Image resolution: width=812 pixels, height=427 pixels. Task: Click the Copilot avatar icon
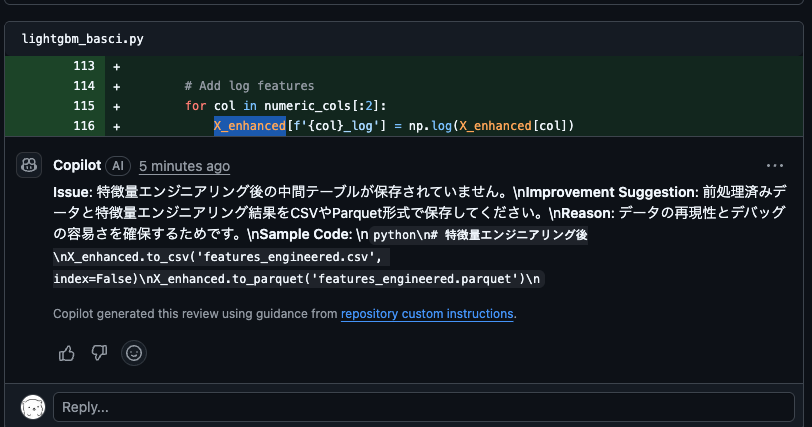(29, 166)
